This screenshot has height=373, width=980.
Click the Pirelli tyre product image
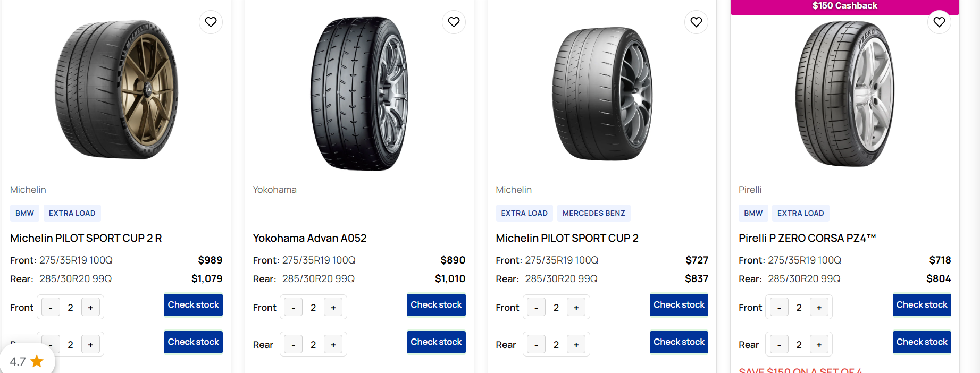click(844, 94)
